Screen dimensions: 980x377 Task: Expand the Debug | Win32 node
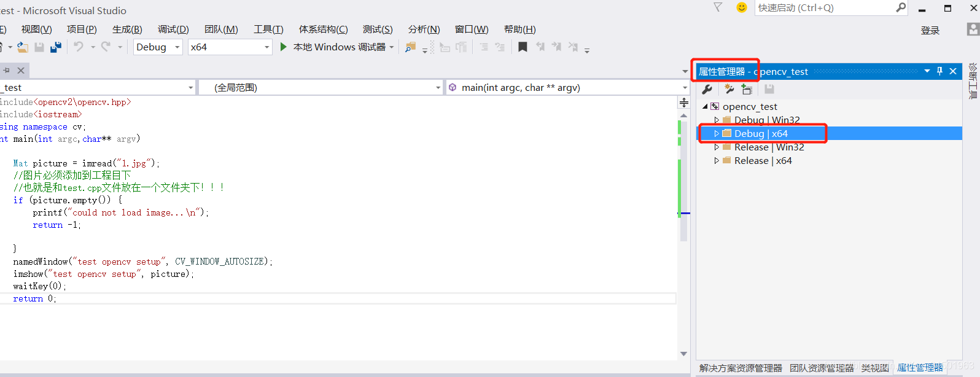pos(716,120)
